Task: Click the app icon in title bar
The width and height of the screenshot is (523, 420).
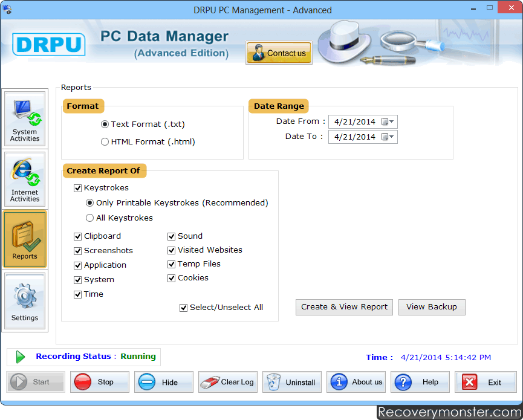Action: click(7, 9)
